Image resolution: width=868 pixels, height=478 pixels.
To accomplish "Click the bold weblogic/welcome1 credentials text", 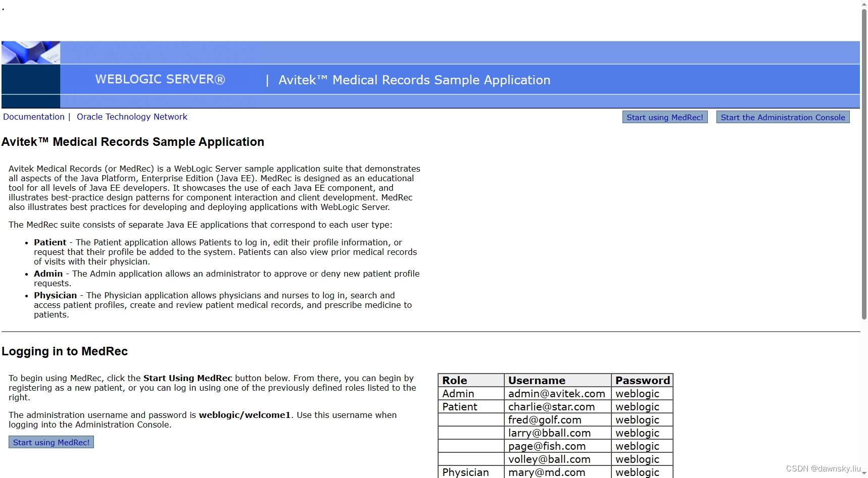I will [245, 415].
